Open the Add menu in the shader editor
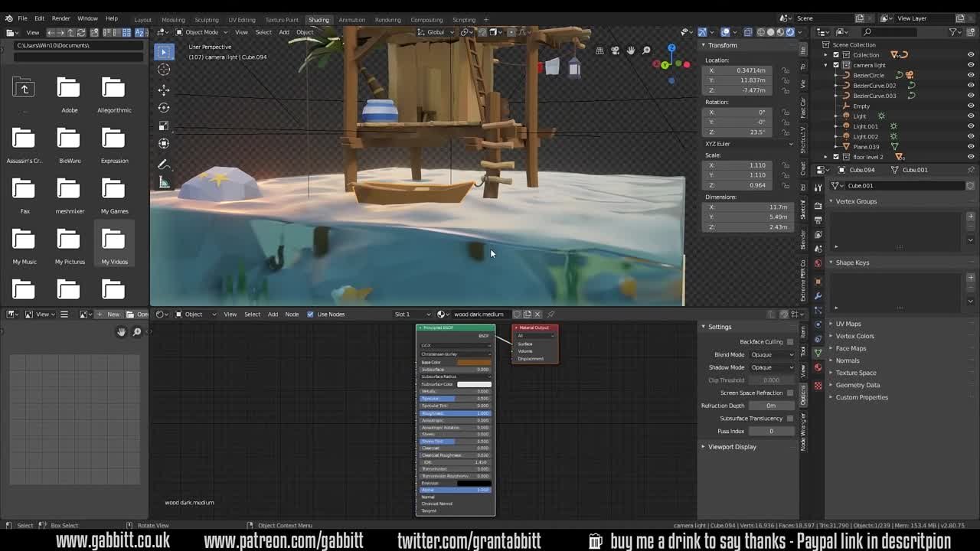 [x=273, y=314]
